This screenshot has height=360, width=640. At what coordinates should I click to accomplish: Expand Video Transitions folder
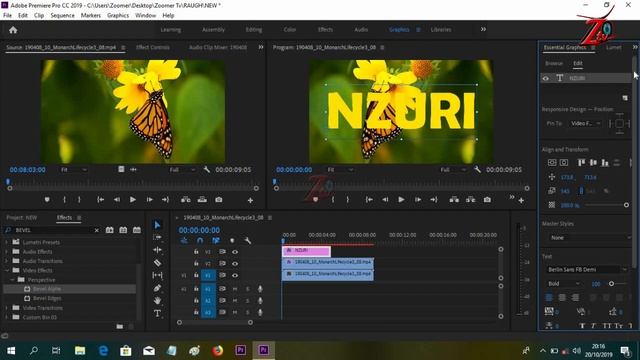7,308
